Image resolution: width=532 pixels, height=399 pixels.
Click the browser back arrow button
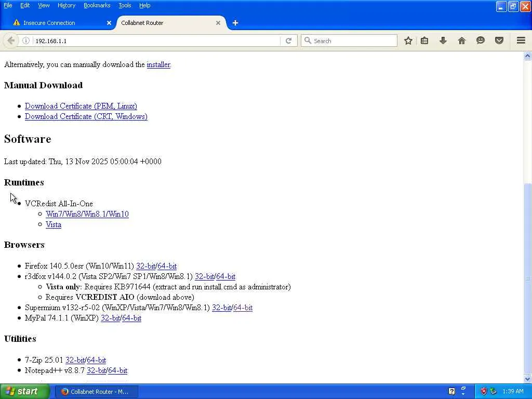tap(11, 41)
